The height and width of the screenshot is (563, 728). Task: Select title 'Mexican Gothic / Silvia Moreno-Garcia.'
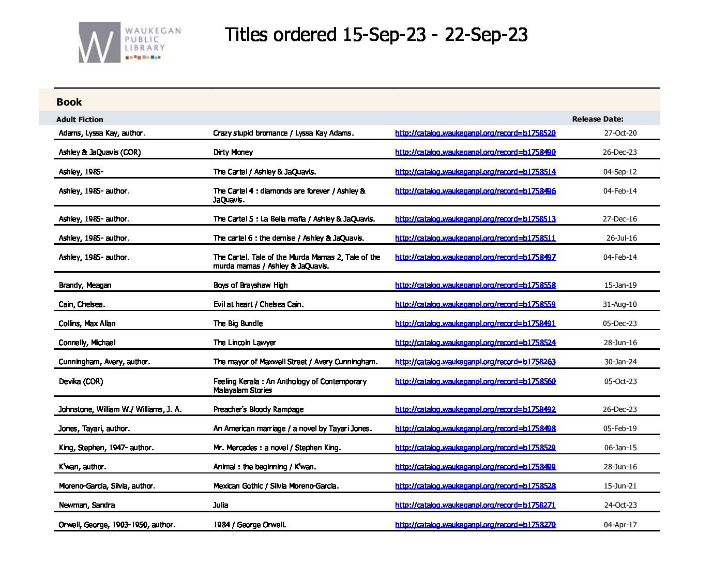pyautogui.click(x=276, y=486)
